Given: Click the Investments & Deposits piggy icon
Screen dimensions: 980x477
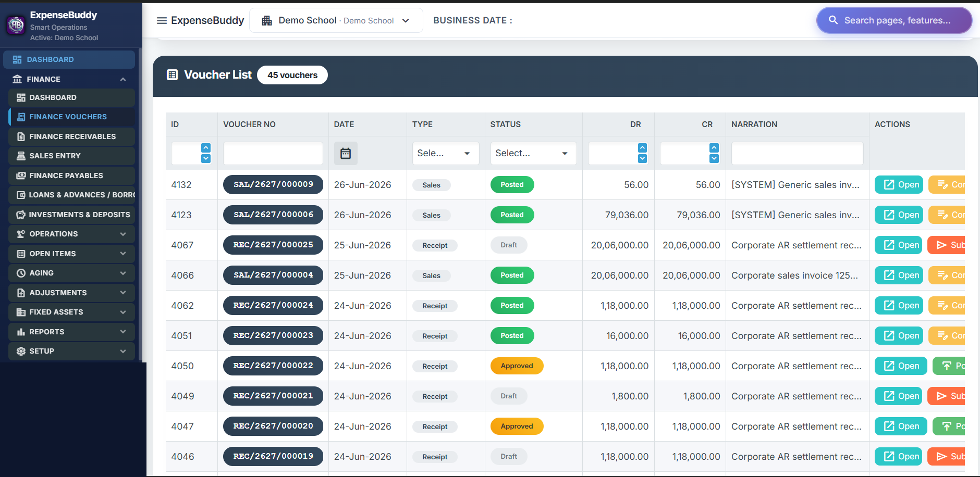Looking at the screenshot, I should (x=21, y=215).
